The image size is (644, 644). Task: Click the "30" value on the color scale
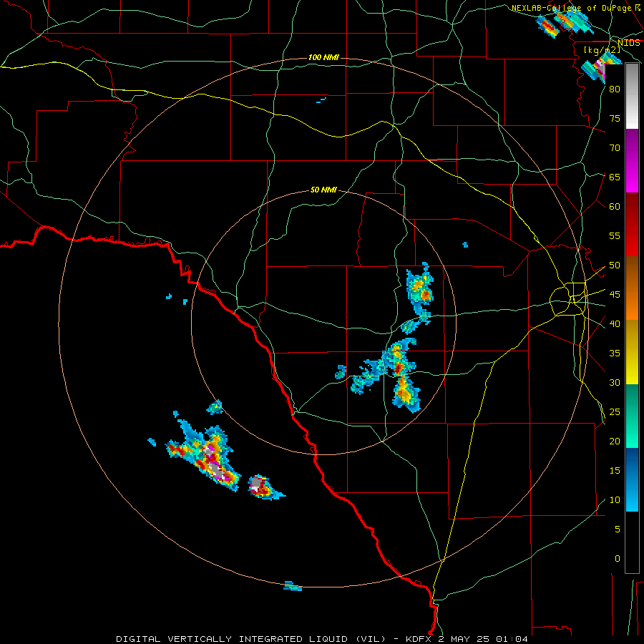tap(615, 383)
